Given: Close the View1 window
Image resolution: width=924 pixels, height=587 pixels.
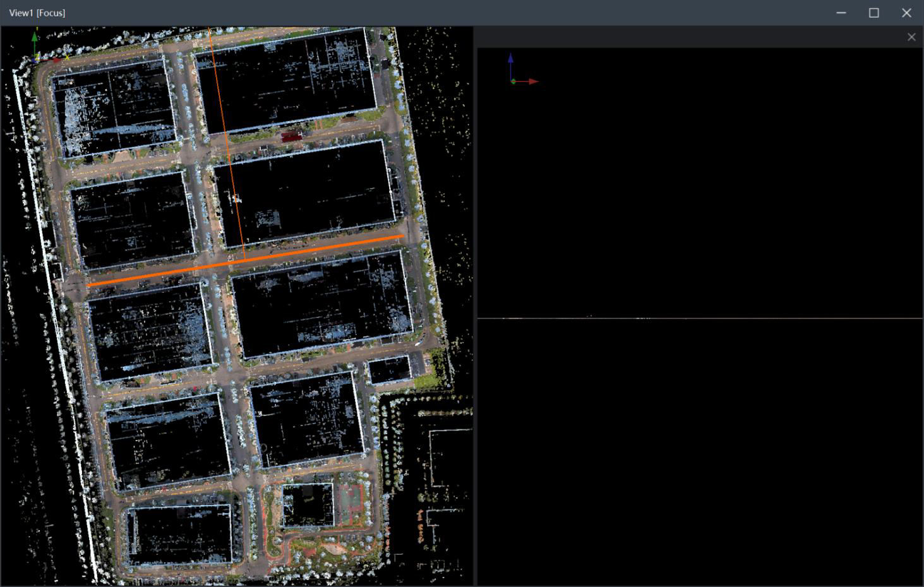Looking at the screenshot, I should (x=906, y=13).
